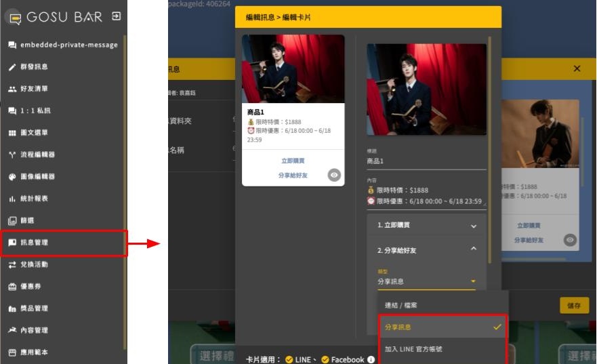Click the yellow 儲存 button
The width and height of the screenshot is (597, 364).
[574, 305]
